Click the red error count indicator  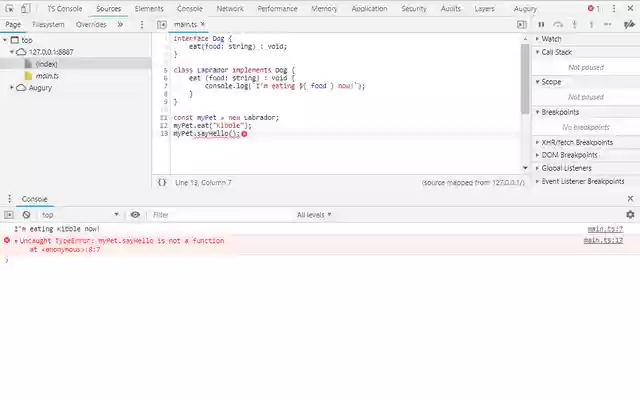coord(594,8)
